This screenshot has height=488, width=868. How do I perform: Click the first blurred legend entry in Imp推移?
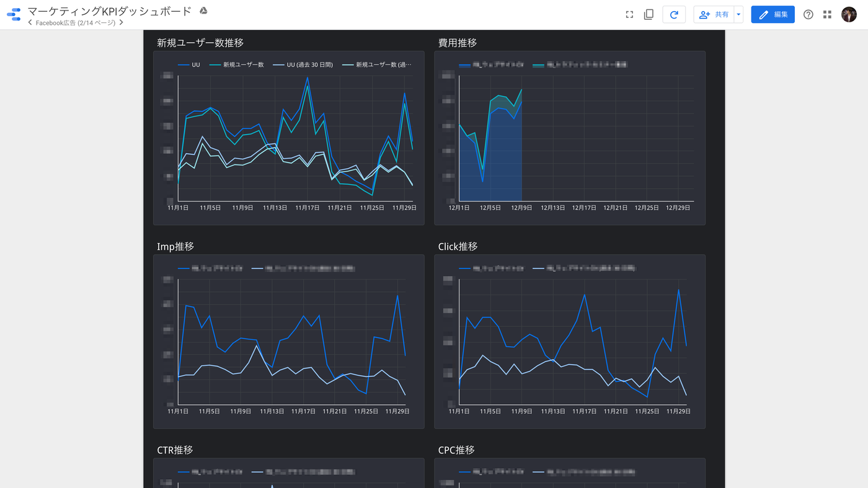click(211, 268)
